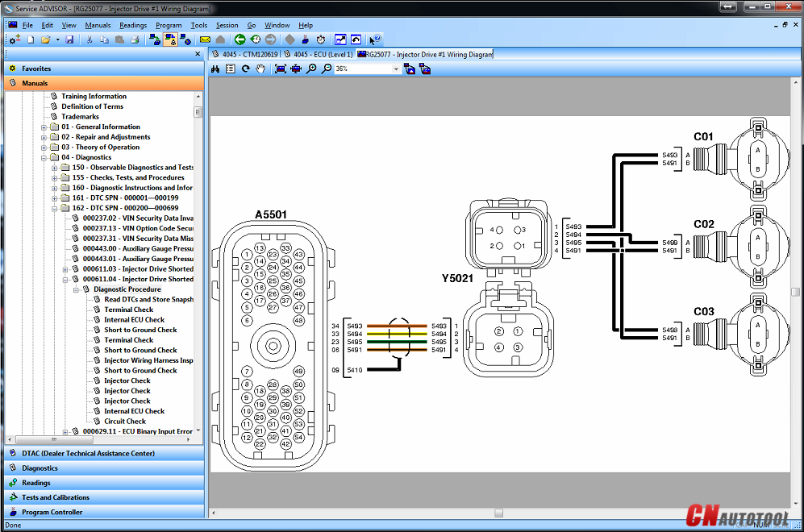Screen dimensions: 804x532
Task: Open the Favorites panel
Action: [x=104, y=69]
